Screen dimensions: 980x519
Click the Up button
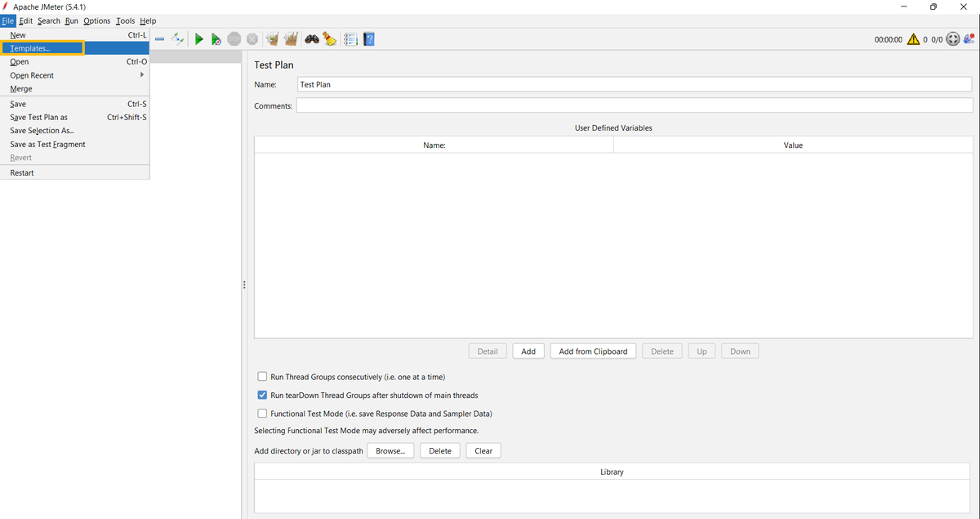702,351
